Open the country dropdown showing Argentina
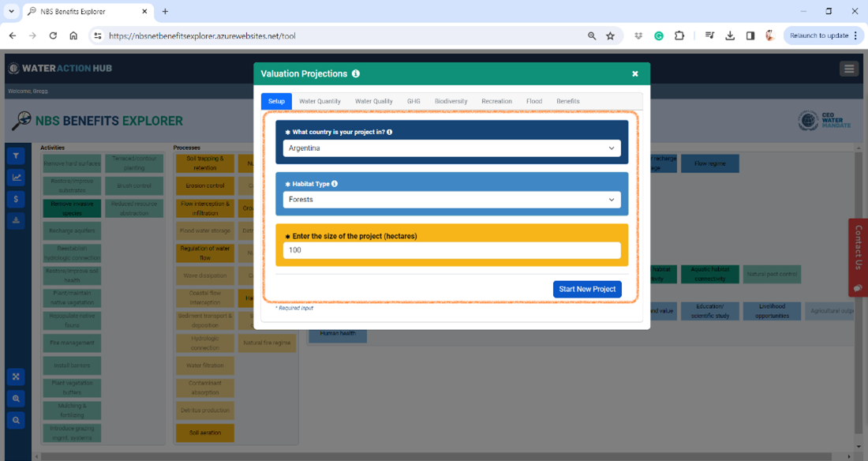The image size is (868, 461). point(451,148)
